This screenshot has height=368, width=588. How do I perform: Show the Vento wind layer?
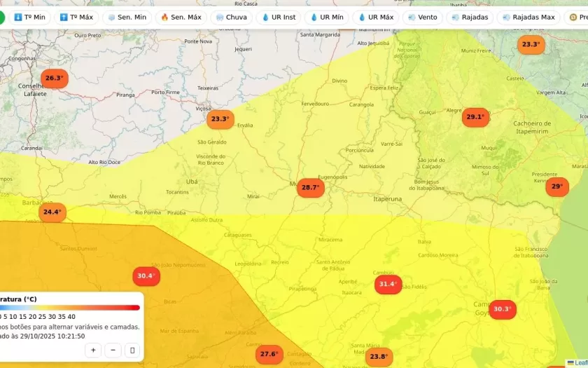pos(422,17)
